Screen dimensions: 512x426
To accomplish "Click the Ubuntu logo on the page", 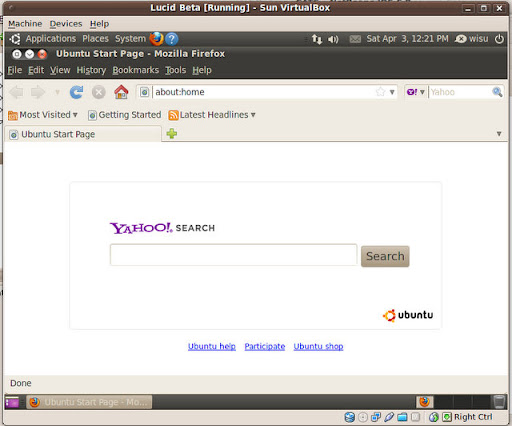I will (408, 315).
